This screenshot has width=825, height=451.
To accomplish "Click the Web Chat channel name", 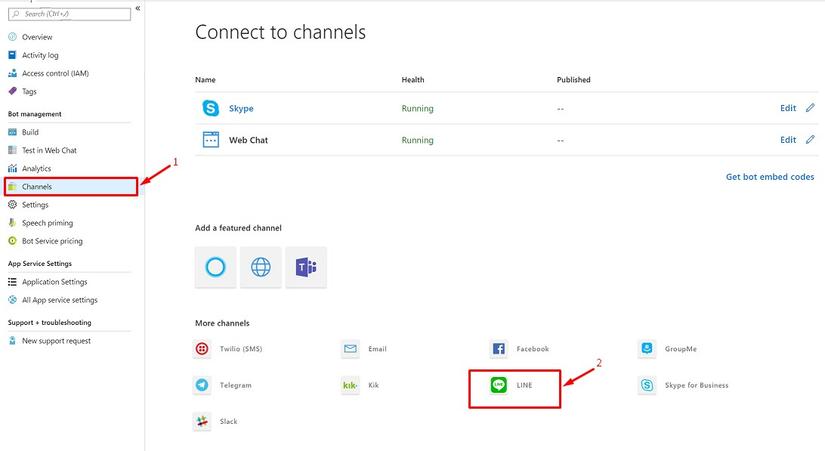I will (x=248, y=140).
